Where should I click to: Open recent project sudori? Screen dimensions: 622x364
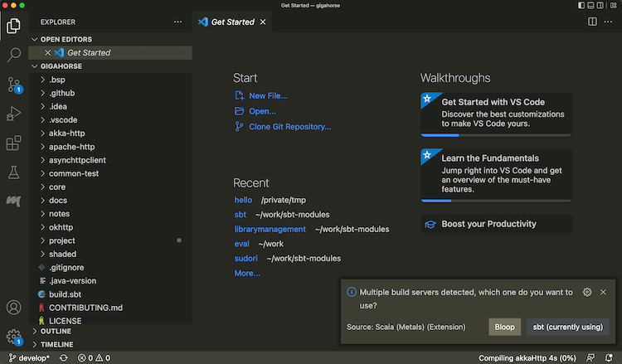tap(246, 259)
